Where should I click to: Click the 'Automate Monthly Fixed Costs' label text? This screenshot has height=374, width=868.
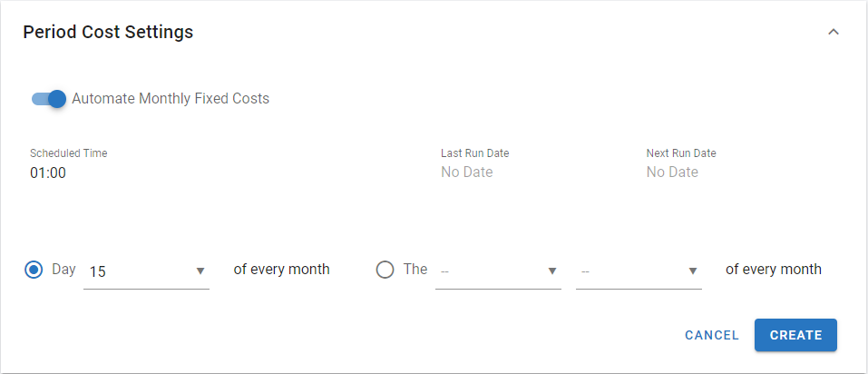[x=171, y=98]
